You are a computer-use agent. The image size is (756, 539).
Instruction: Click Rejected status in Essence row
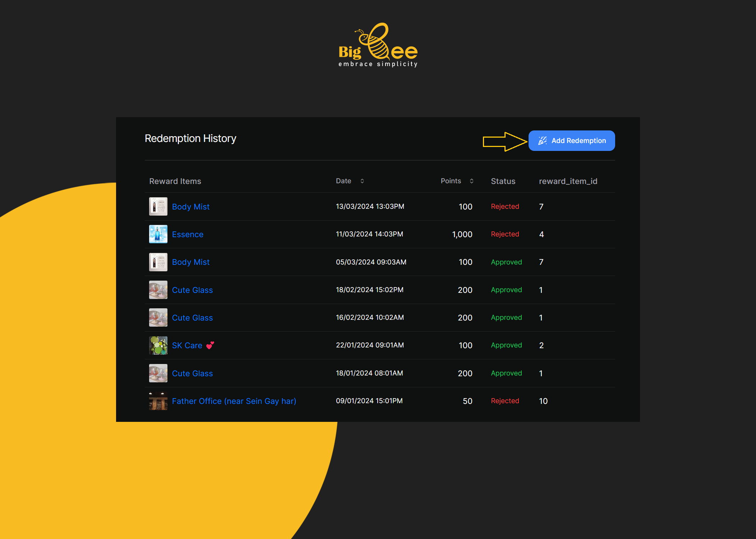click(x=505, y=234)
